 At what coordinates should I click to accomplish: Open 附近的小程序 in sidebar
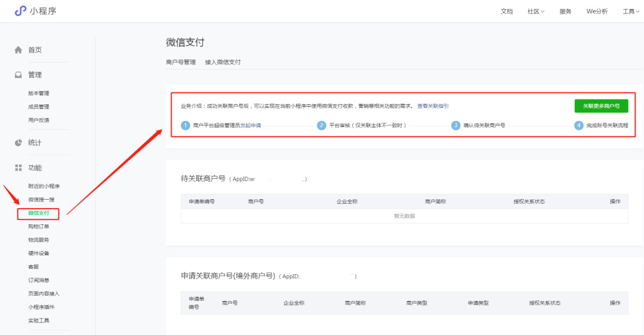44,187
